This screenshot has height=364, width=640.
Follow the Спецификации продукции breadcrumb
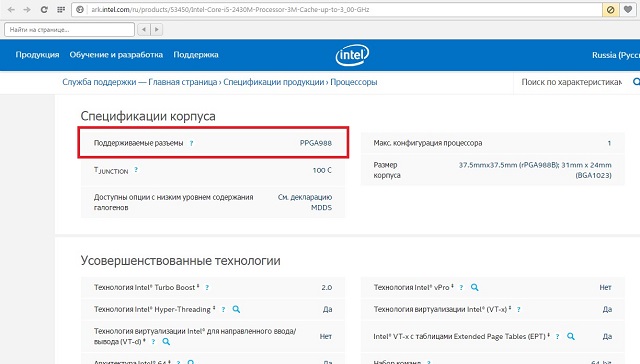tap(273, 82)
